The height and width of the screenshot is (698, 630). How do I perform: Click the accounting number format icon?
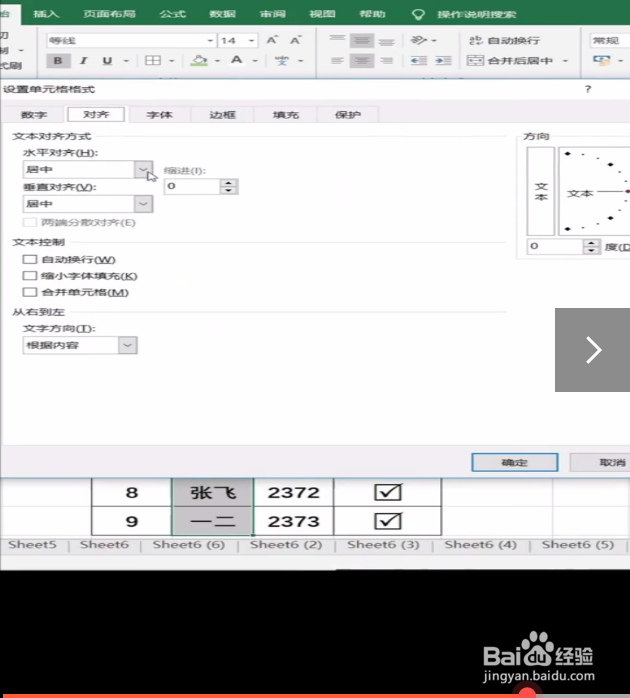pyautogui.click(x=602, y=61)
